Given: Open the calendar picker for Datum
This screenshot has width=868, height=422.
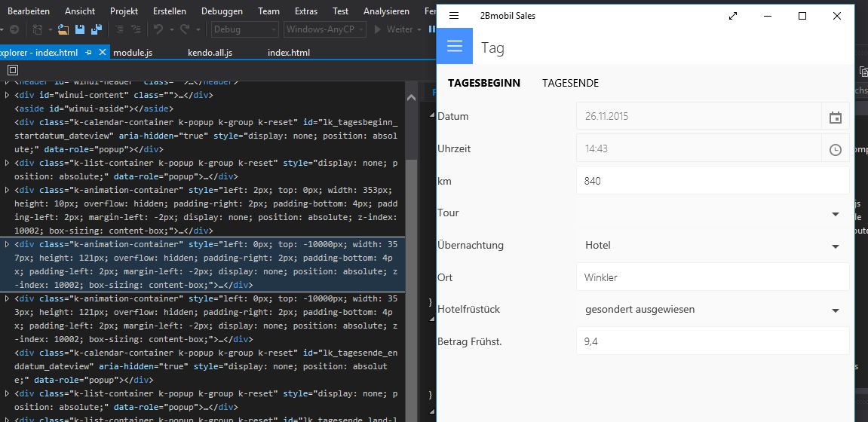Looking at the screenshot, I should point(836,117).
